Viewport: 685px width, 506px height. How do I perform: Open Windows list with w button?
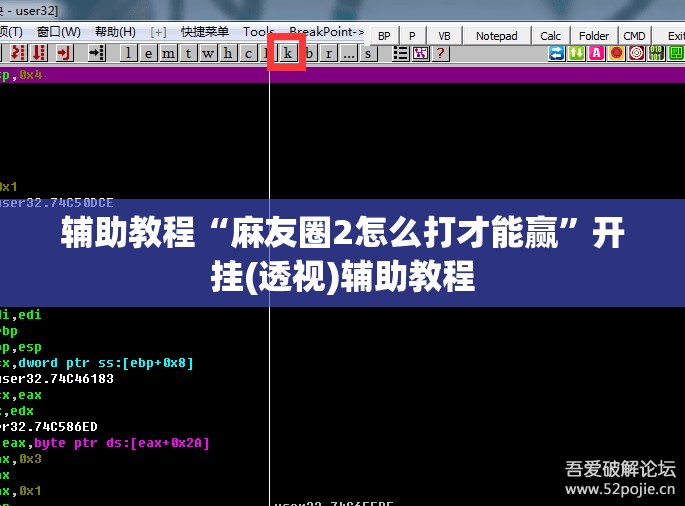pos(208,53)
